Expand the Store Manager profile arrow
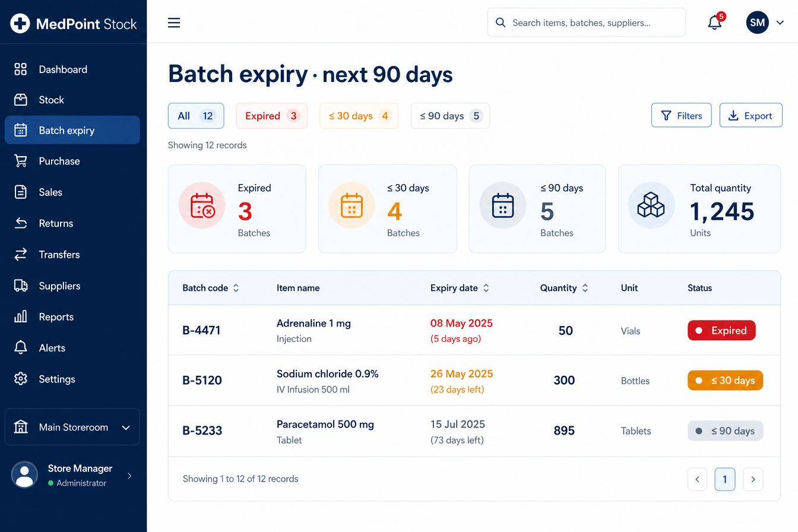Image resolution: width=798 pixels, height=532 pixels. point(130,476)
